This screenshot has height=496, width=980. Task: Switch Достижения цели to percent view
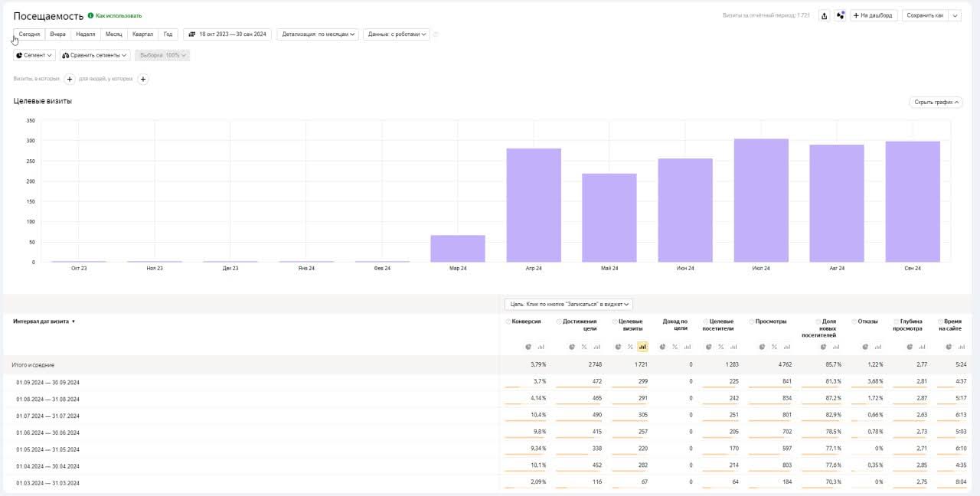pos(584,347)
